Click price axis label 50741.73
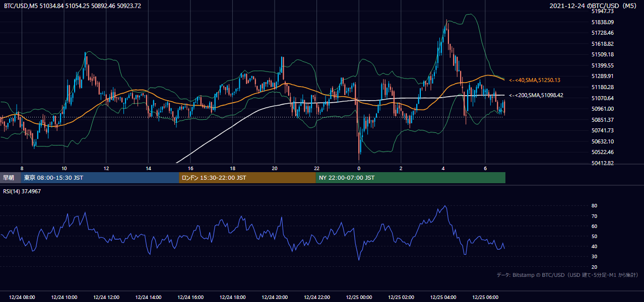This screenshot has width=644, height=302. tap(603, 130)
